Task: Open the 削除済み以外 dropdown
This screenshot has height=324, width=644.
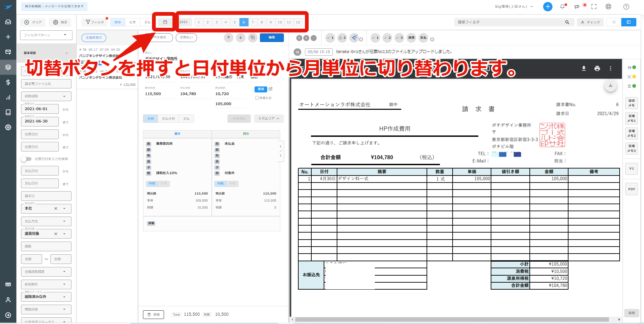Action: pos(46,297)
